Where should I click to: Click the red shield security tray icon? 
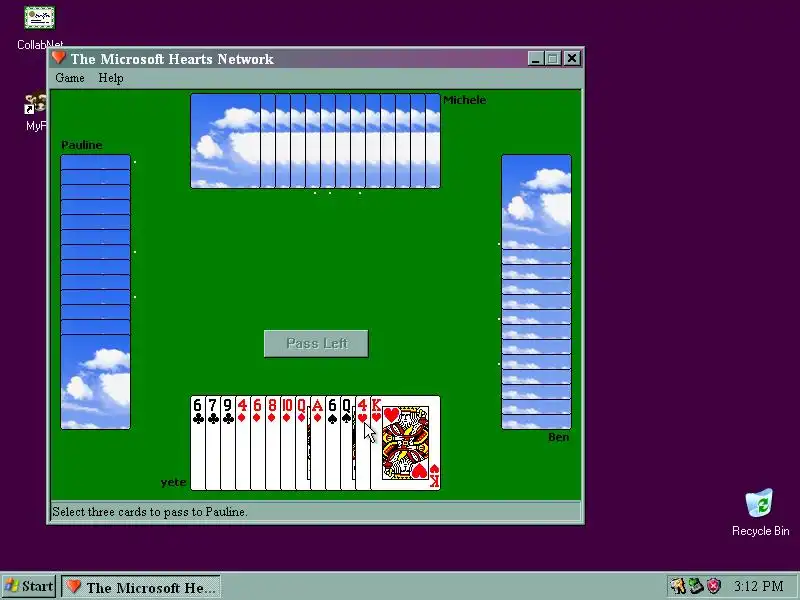(714, 586)
